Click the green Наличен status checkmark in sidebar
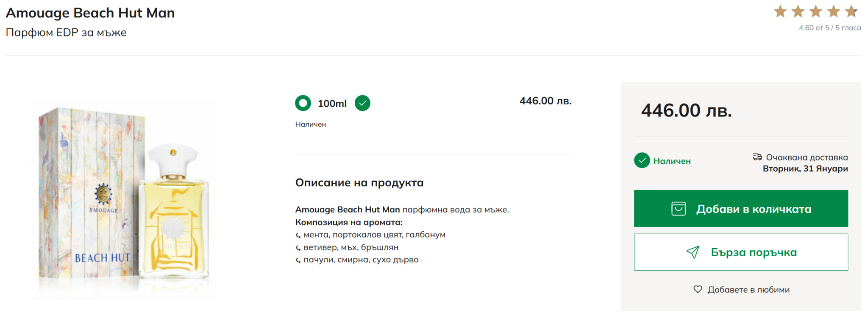This screenshot has width=868, height=319. pyautogui.click(x=642, y=161)
